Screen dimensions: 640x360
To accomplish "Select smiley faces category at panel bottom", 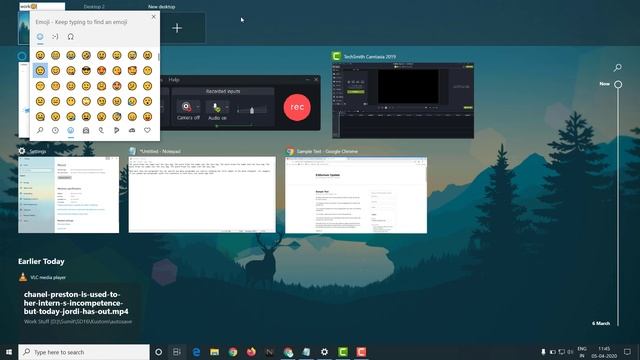I will click(x=71, y=130).
